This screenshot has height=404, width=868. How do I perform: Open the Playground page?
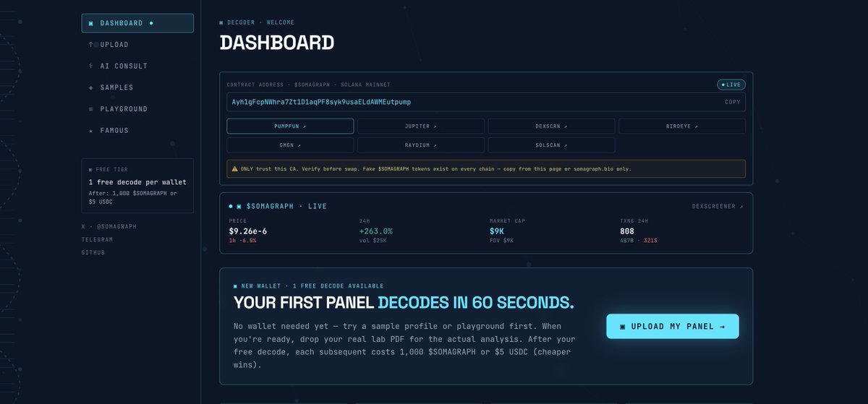coord(137,109)
